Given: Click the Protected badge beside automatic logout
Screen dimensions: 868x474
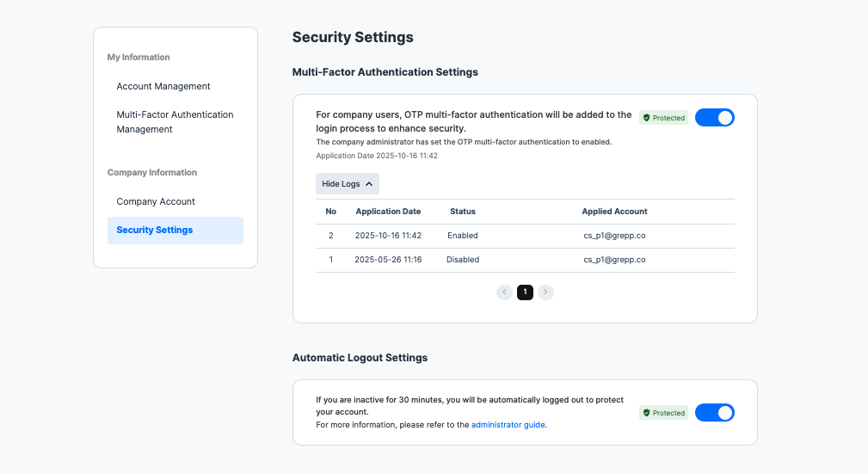Looking at the screenshot, I should click(x=664, y=413).
